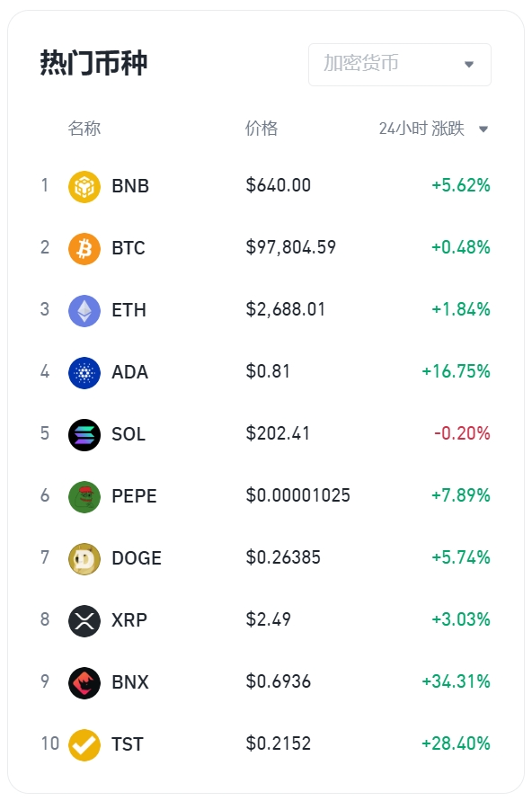
Task: Click ADA's +16.75% change value
Action: point(456,371)
